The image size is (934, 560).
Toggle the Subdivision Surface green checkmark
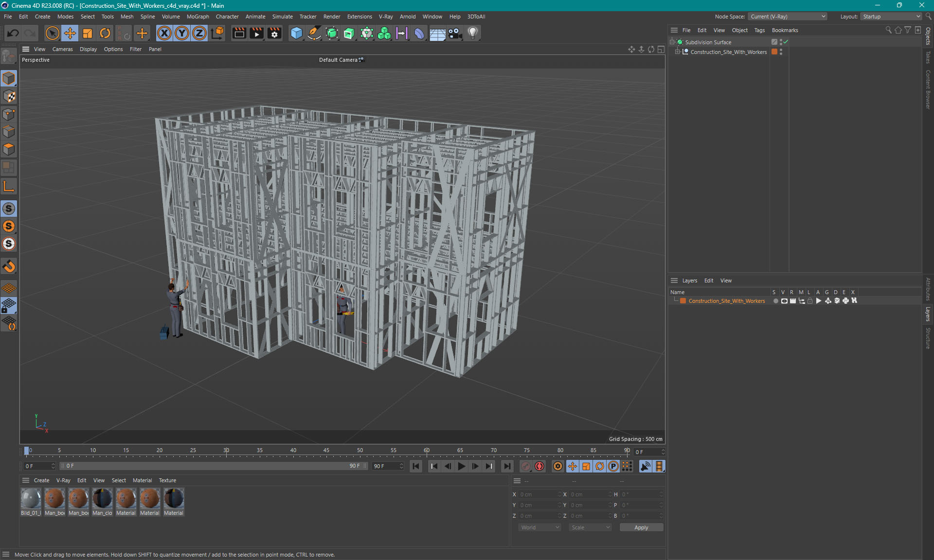786,42
